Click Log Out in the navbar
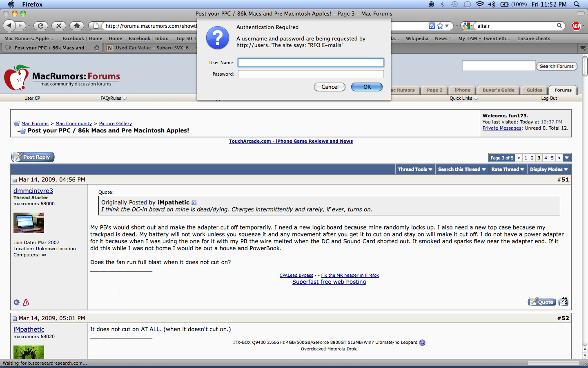Image resolution: width=588 pixels, height=368 pixels. (x=549, y=98)
